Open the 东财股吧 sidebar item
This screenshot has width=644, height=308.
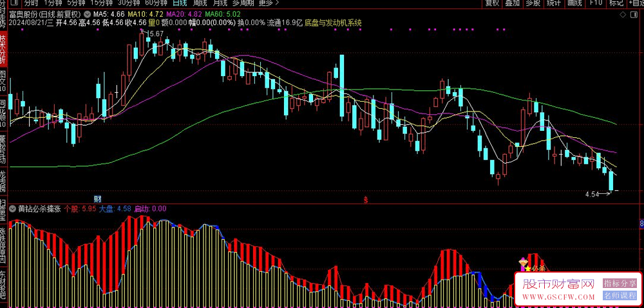[x=3, y=285]
